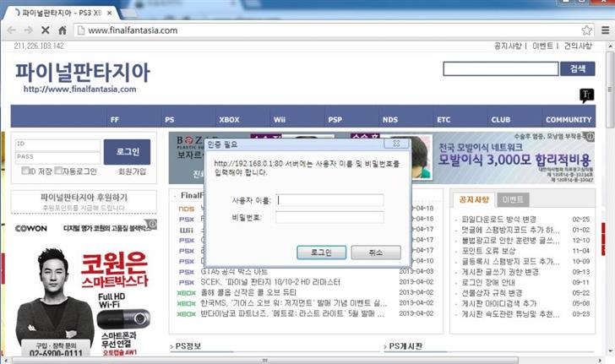Open news item GTA5 공식 박스 아트
Image resolution: width=615 pixels, height=364 pixels.
pyautogui.click(x=234, y=271)
